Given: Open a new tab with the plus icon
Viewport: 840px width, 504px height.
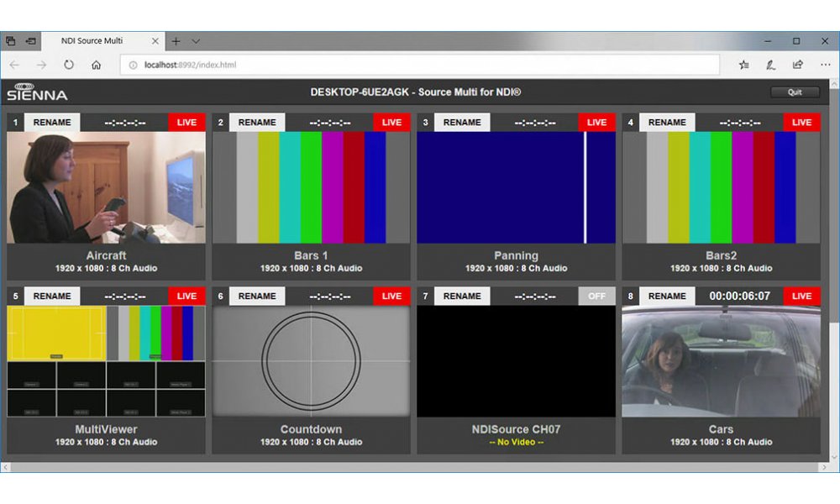Looking at the screenshot, I should tap(176, 41).
